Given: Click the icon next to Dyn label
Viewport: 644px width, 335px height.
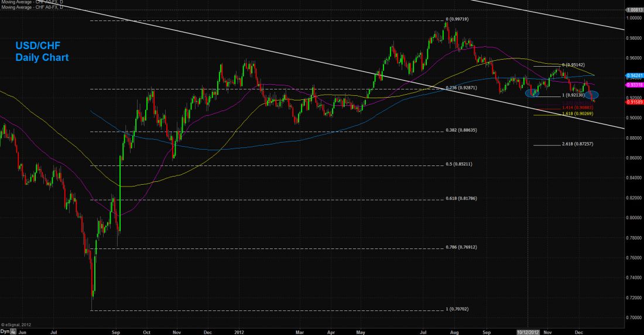Looking at the screenshot, I should click(x=14, y=330).
